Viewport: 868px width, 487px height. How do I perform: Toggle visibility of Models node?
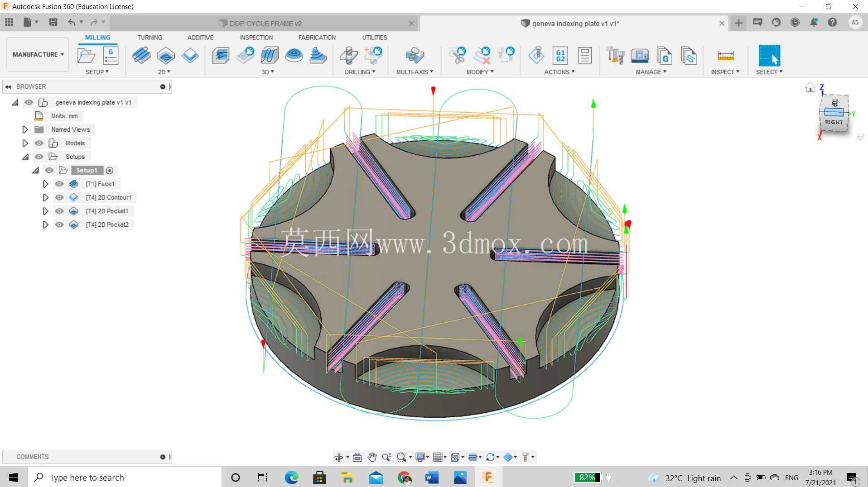click(x=39, y=143)
